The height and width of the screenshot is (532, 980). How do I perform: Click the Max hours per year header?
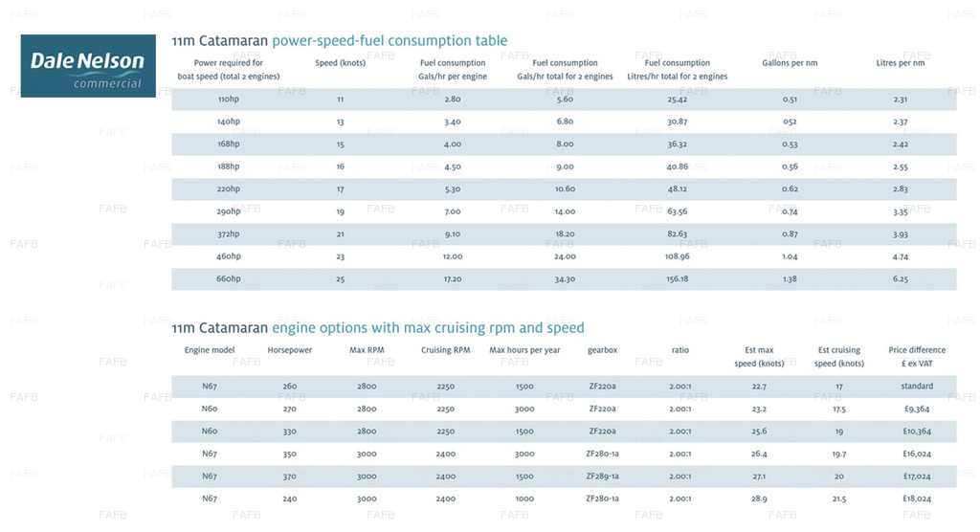click(524, 350)
